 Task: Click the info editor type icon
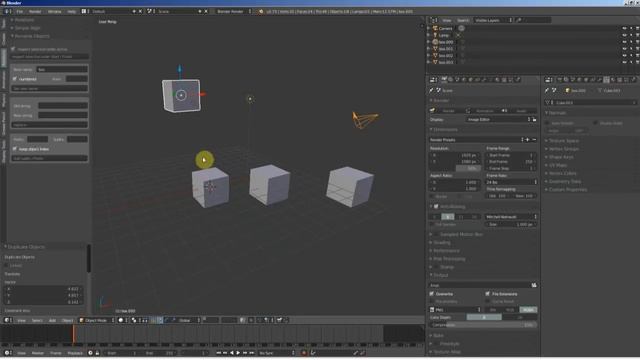tap(7, 11)
